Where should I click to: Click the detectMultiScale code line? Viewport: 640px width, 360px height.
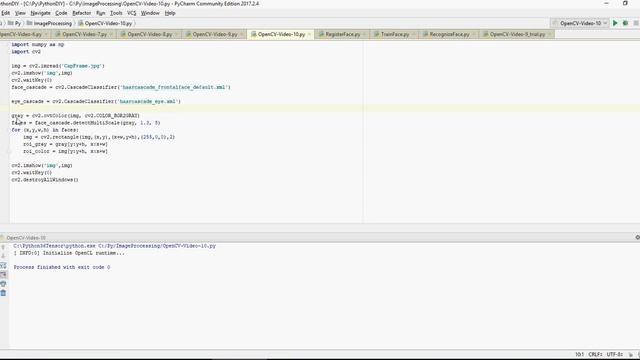click(x=86, y=123)
